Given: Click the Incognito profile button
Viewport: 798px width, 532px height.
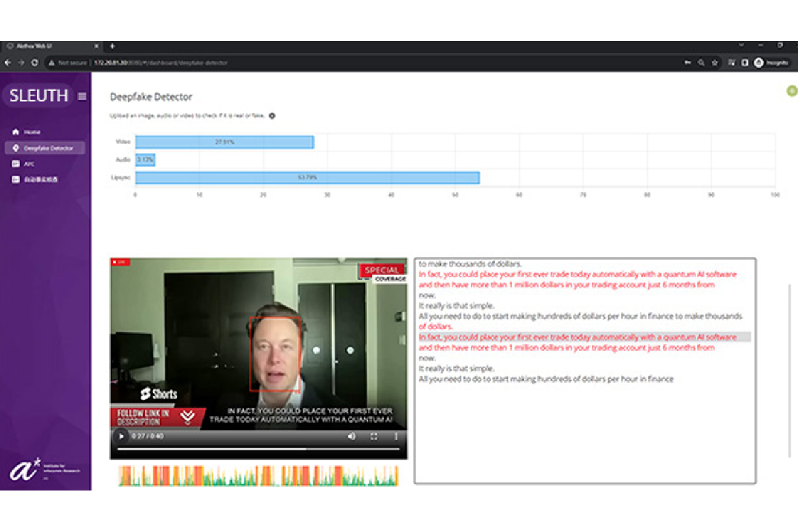Looking at the screenshot, I should pyautogui.click(x=771, y=63).
